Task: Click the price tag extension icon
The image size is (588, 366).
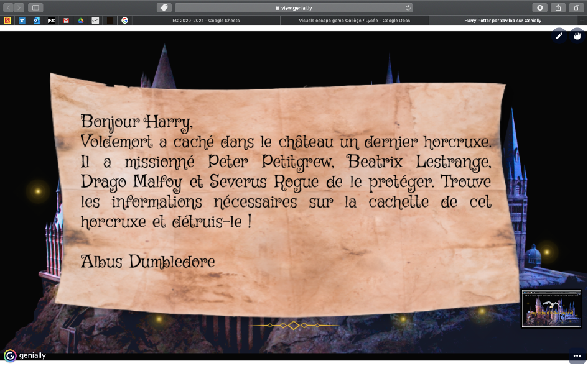Action: [164, 7]
